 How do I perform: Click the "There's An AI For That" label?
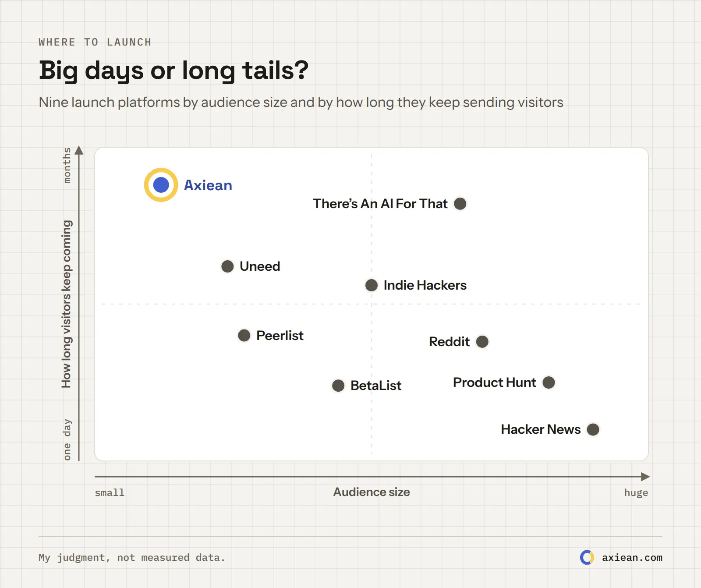point(380,204)
